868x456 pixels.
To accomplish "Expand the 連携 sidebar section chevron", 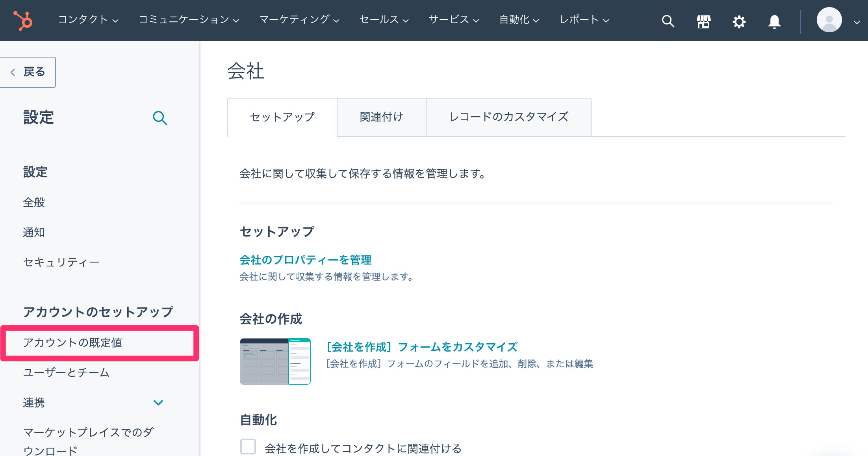I will click(158, 402).
